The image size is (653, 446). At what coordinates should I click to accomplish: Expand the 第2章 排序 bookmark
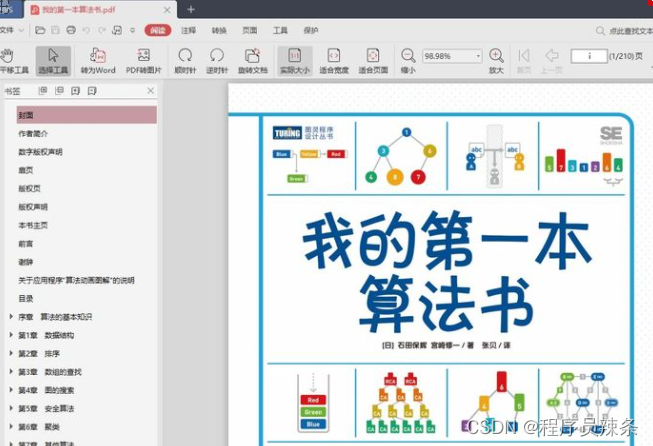point(11,354)
